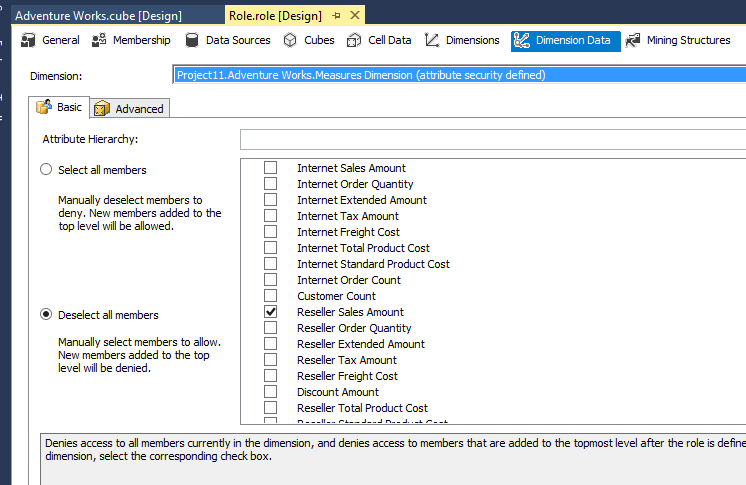Check Internet Order Count
This screenshot has width=746, height=485.
point(270,279)
